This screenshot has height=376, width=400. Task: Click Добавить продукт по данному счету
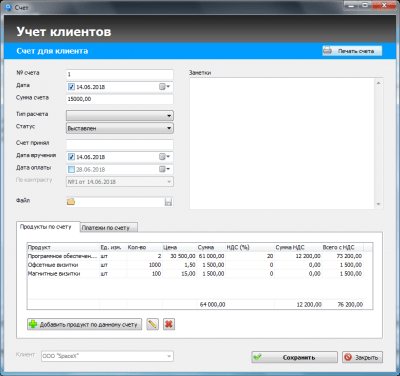(x=84, y=324)
